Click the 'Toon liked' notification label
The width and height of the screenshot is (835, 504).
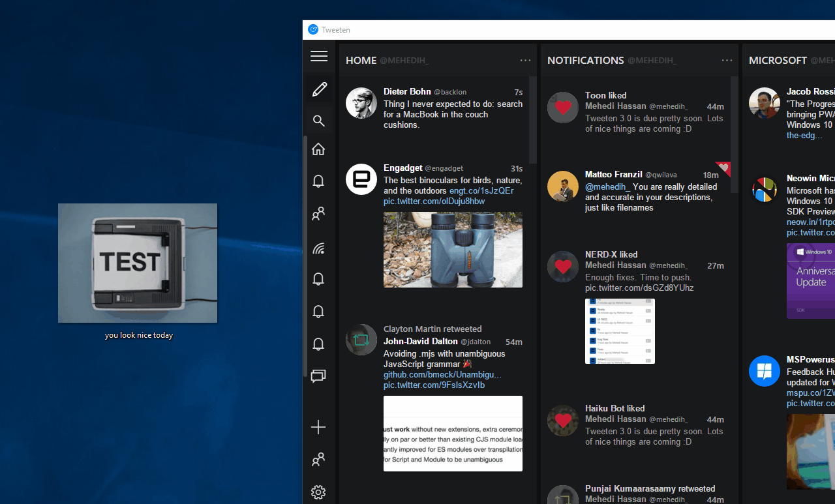[605, 95]
